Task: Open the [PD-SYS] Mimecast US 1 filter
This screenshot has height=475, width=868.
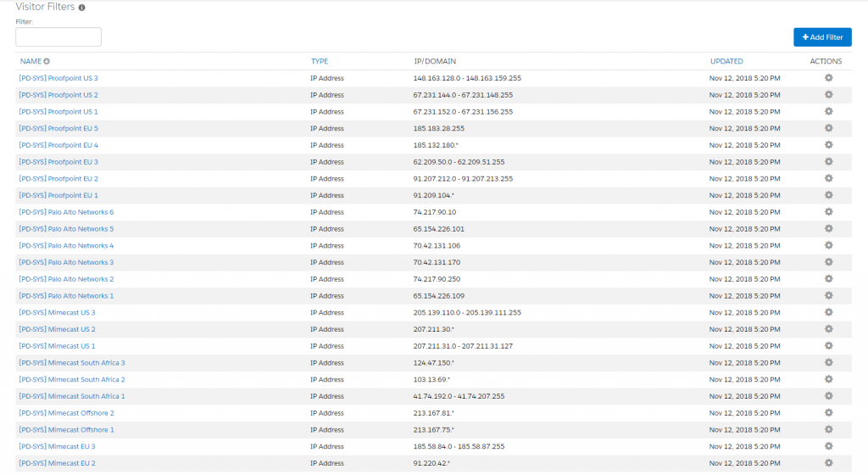Action: 57,346
